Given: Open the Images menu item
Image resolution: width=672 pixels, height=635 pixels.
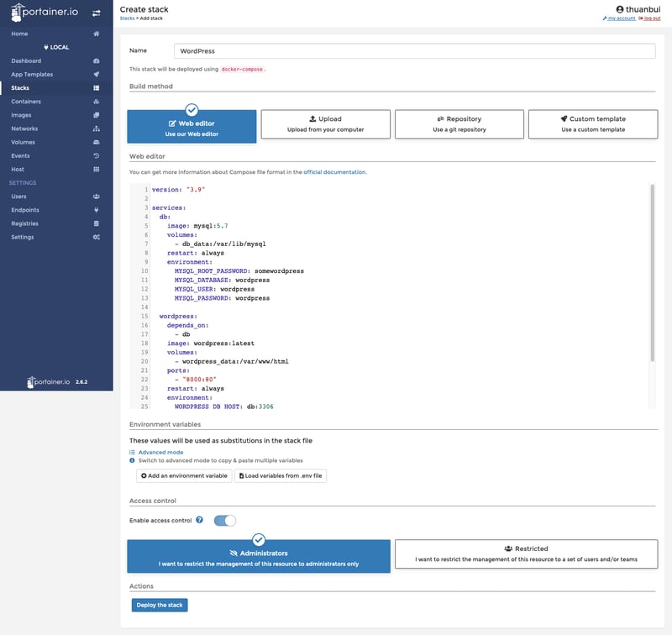Looking at the screenshot, I should tap(22, 115).
